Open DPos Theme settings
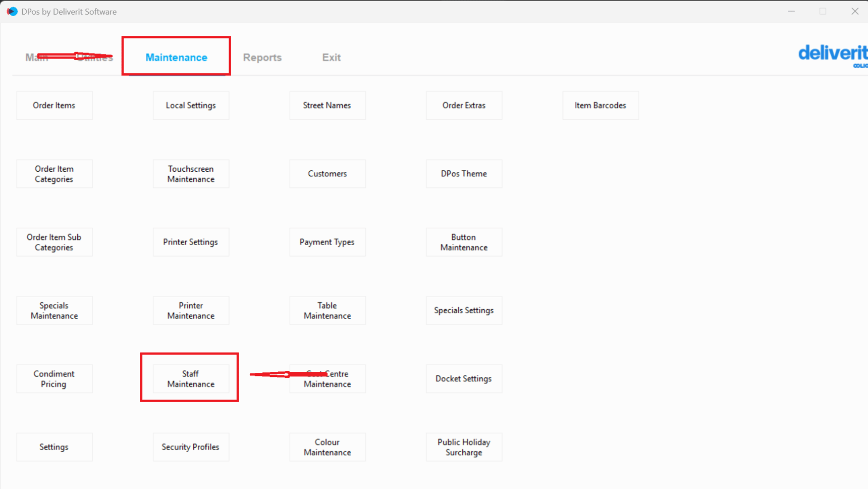868x489 pixels. click(464, 174)
